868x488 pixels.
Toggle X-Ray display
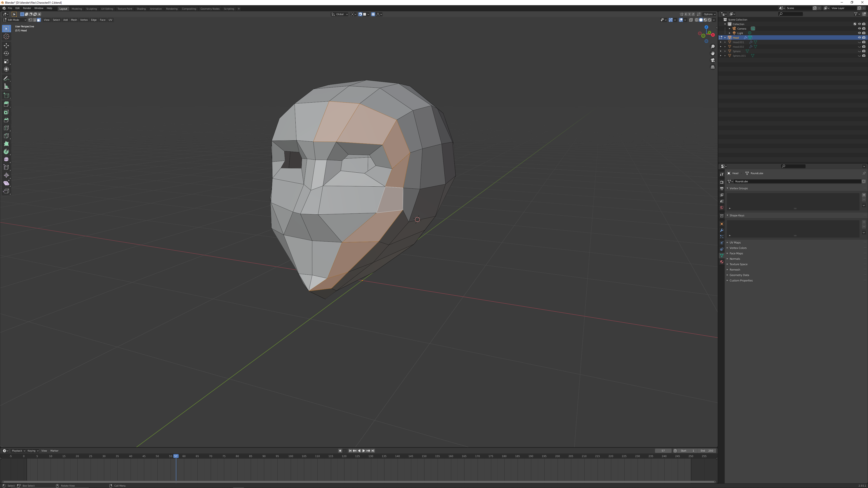(691, 20)
